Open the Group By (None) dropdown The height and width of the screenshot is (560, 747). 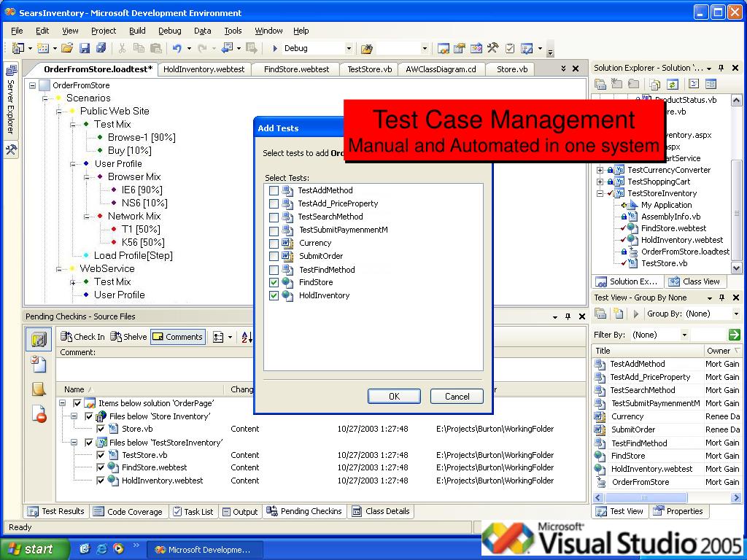[x=736, y=314]
